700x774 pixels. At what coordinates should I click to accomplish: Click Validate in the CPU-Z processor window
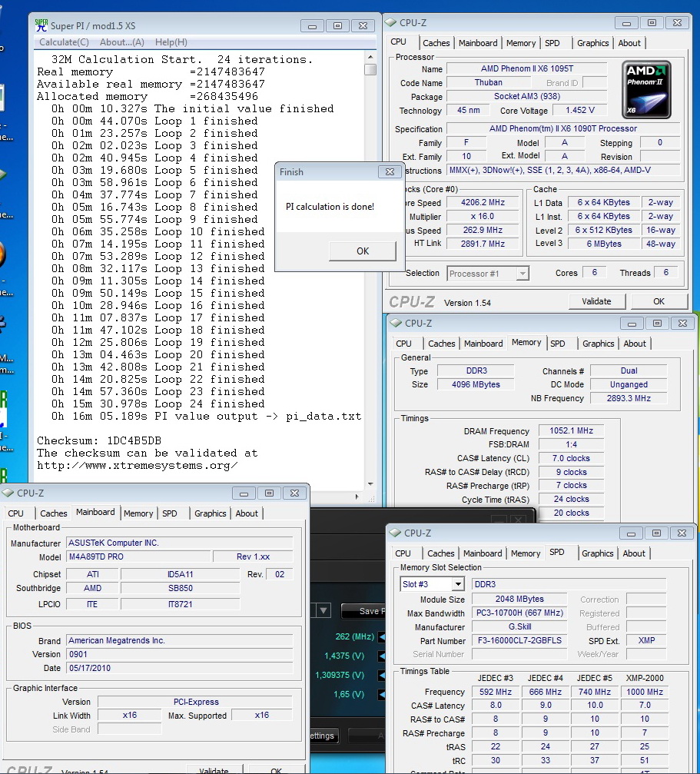point(597,301)
